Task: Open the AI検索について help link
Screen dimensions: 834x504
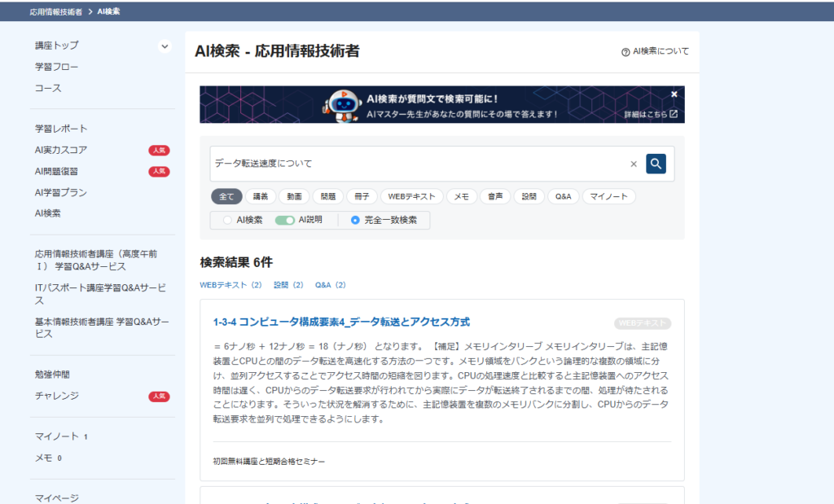Action: click(655, 51)
